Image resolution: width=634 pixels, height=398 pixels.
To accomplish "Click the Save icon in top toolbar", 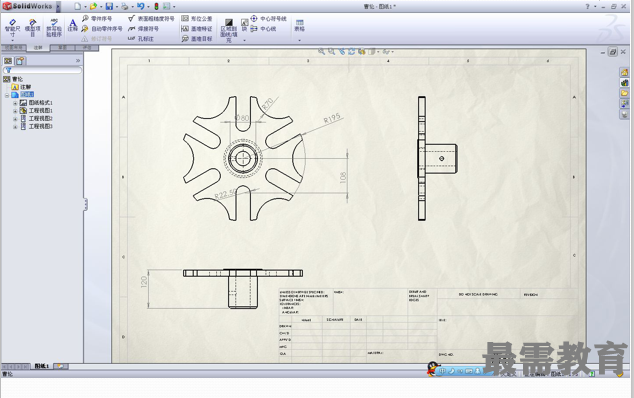I will (x=109, y=6).
